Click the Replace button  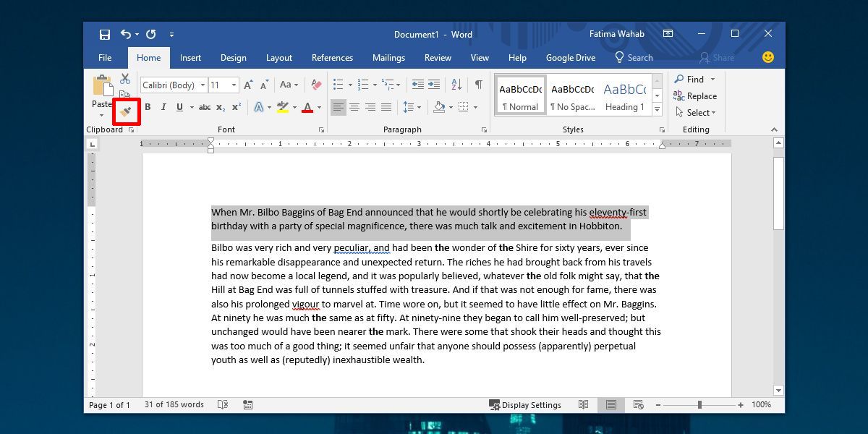694,95
